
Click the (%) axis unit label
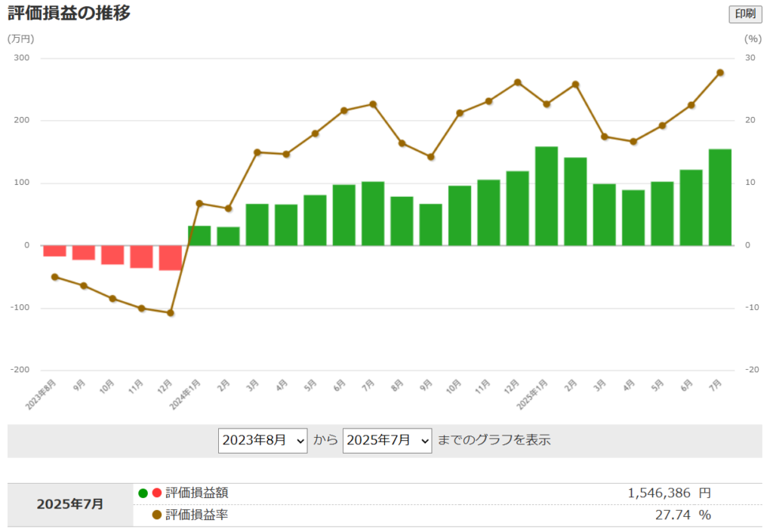[x=753, y=39]
